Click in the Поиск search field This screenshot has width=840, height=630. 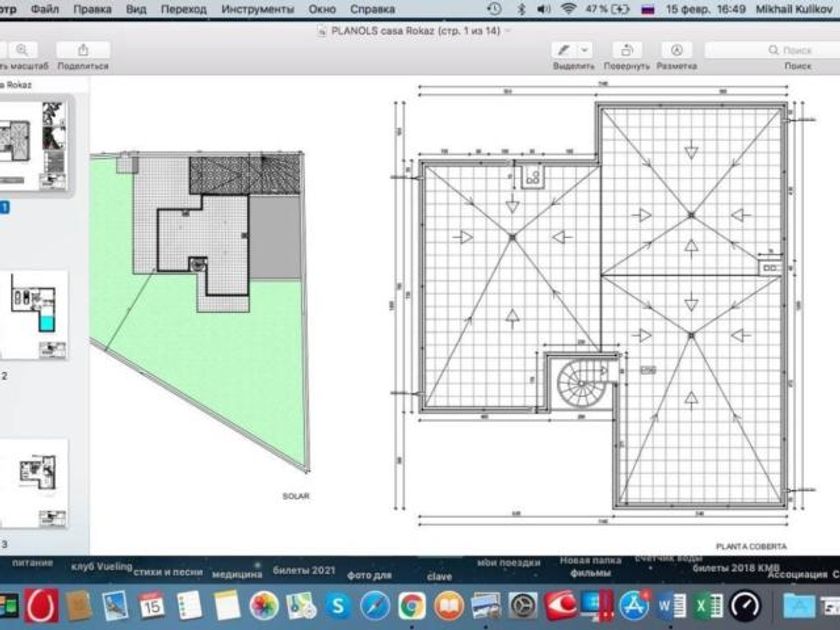point(771,50)
